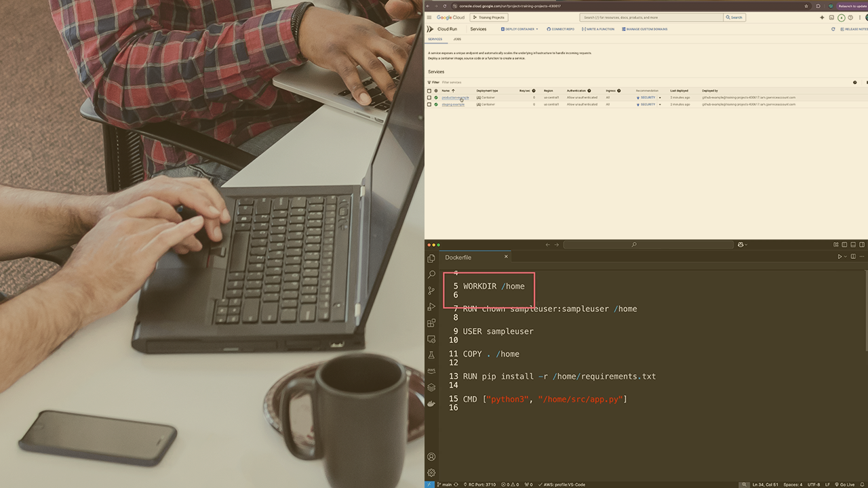Image resolution: width=868 pixels, height=488 pixels.
Task: Open Source Control in the activity bar
Action: [431, 291]
